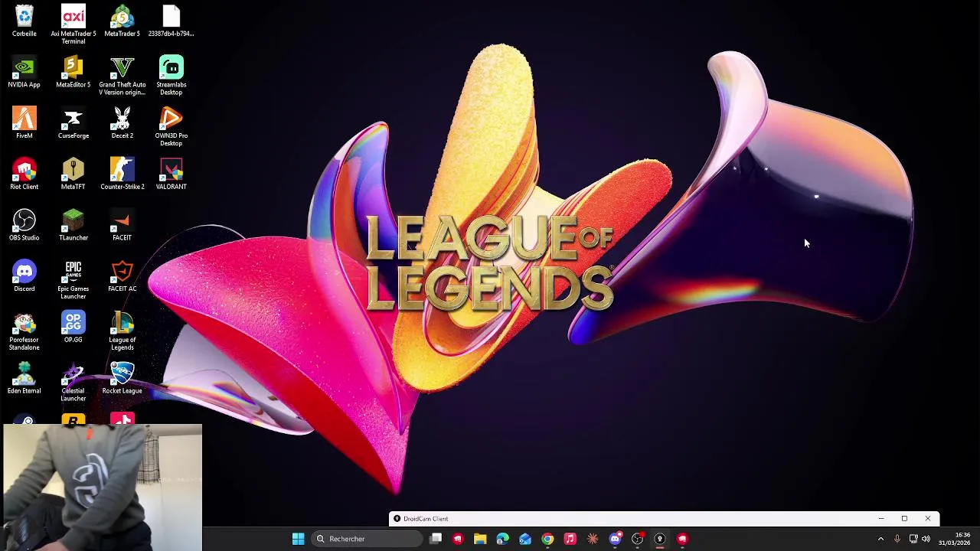Open Streamlabs Desktop shortcut

pos(171,76)
